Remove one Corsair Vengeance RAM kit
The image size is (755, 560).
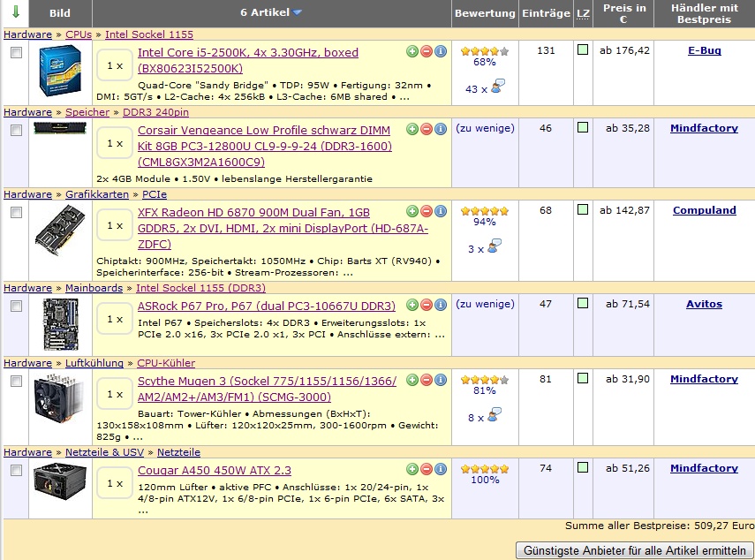coord(427,129)
